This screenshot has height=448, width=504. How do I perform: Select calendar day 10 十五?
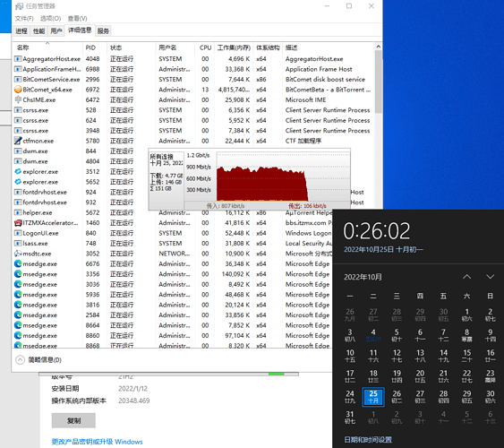coord(350,356)
